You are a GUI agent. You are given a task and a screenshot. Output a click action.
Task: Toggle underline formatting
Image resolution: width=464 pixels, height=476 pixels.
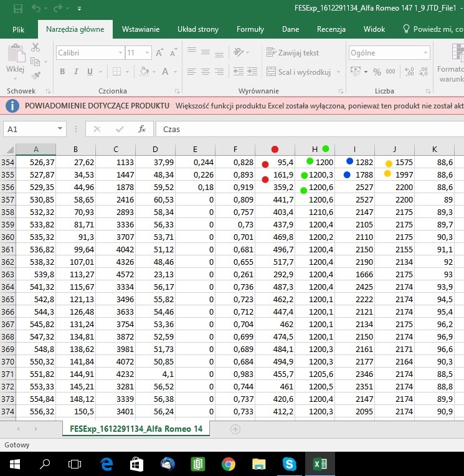[90, 72]
